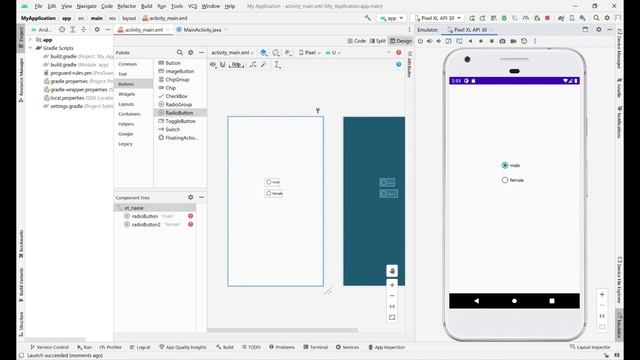Toggle view options eye icon in designer
This screenshot has height=360, width=640.
pos(213,64)
